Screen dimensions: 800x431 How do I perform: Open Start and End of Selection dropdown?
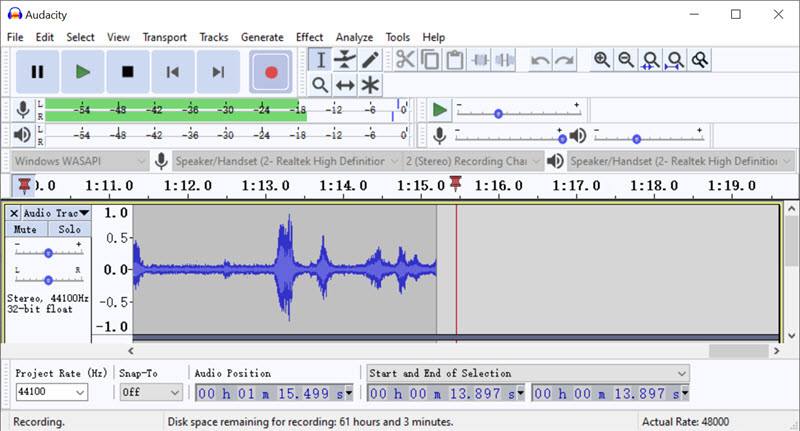coord(528,373)
